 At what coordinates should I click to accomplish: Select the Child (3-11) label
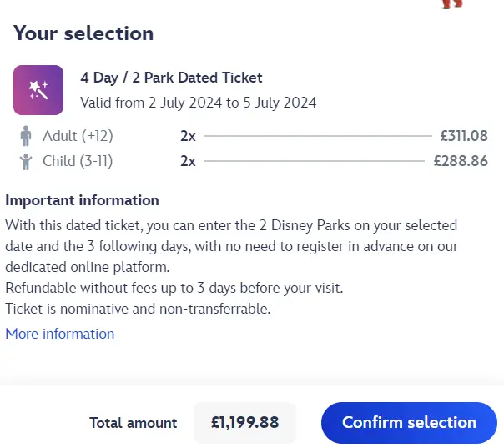pos(78,161)
